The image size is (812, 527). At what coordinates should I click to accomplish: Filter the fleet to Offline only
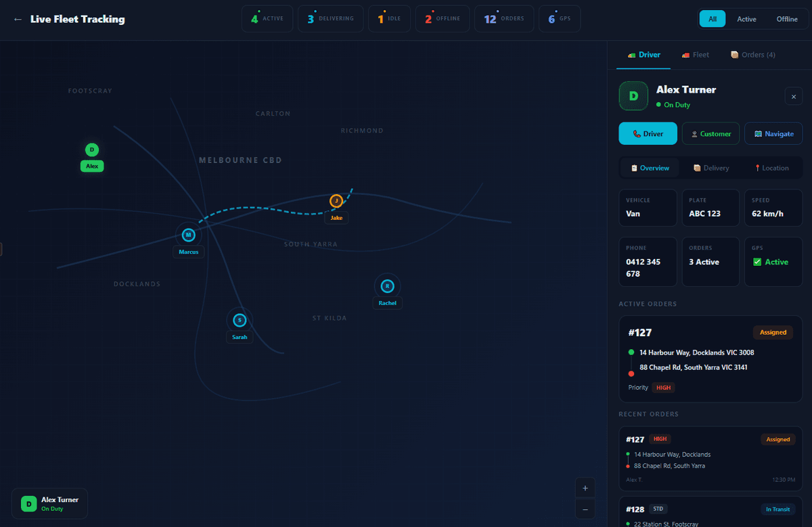(x=786, y=19)
